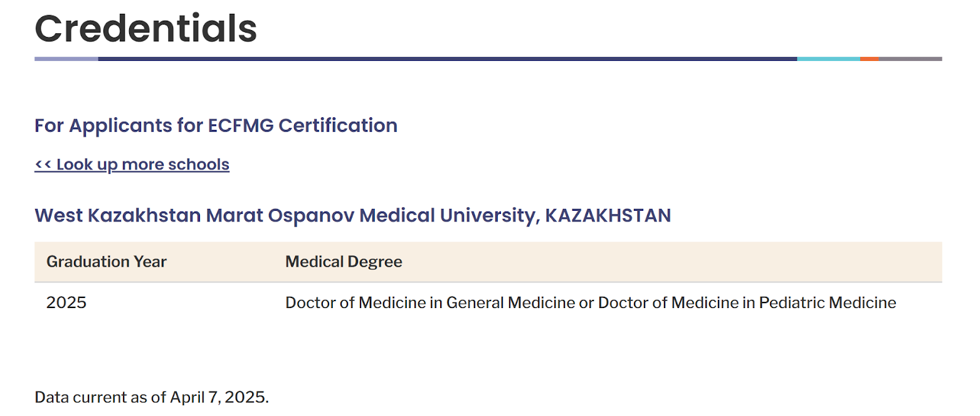
Task: Select 'For Applicants for ECFMG Certification' heading
Action: pos(216,125)
